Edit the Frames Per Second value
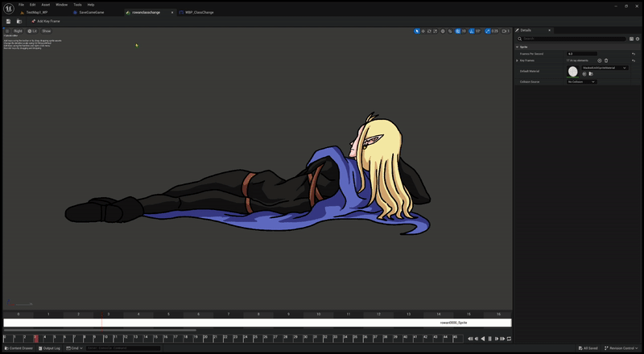 tap(582, 54)
